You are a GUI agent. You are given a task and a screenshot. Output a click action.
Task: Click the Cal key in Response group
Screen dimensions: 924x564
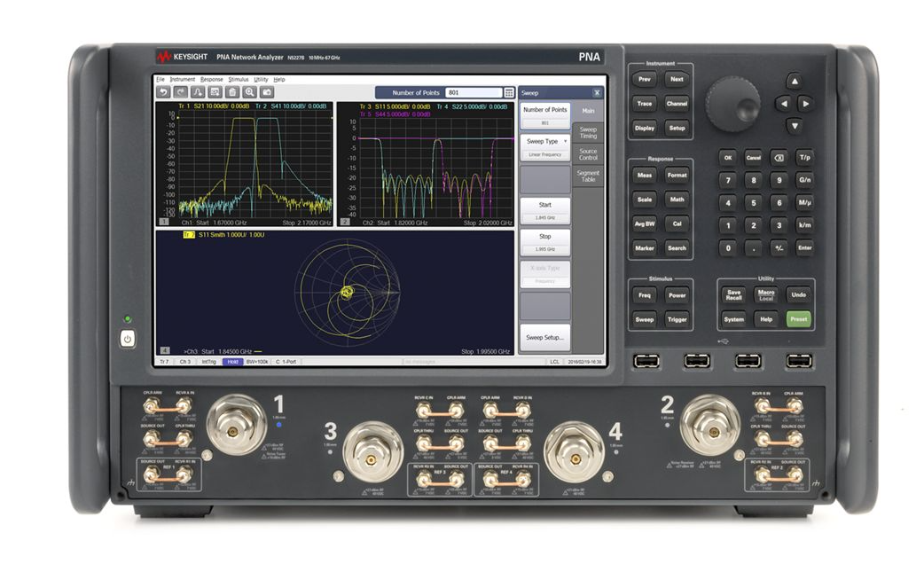(x=677, y=223)
